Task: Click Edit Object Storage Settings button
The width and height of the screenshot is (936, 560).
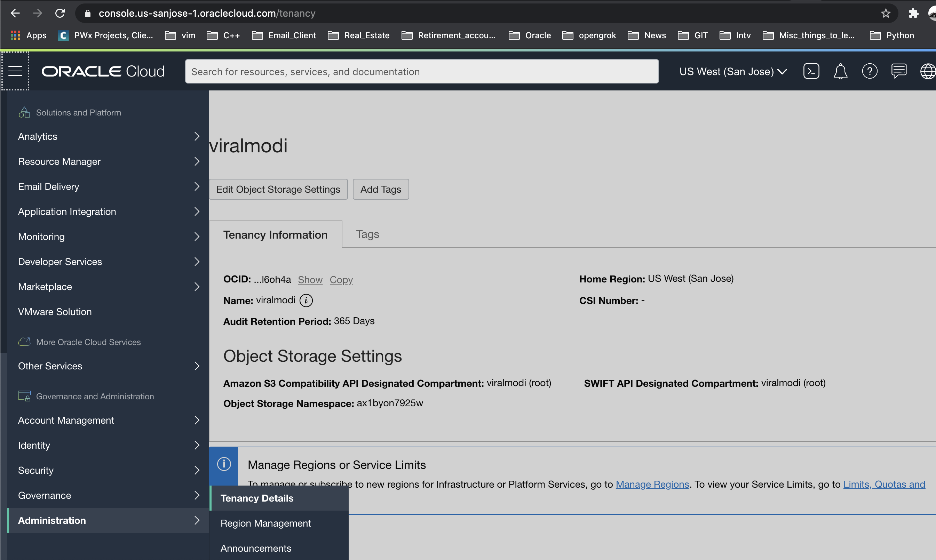Action: tap(278, 189)
